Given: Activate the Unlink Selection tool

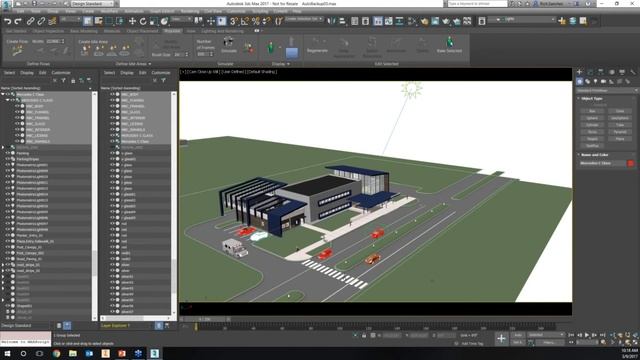Looking at the screenshot, I should (x=41, y=21).
